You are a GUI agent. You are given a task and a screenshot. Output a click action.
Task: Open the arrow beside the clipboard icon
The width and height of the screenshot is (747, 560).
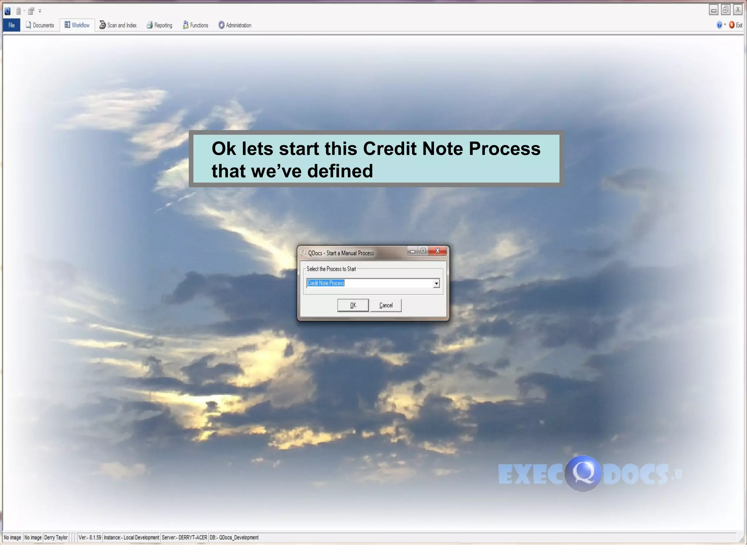click(24, 11)
